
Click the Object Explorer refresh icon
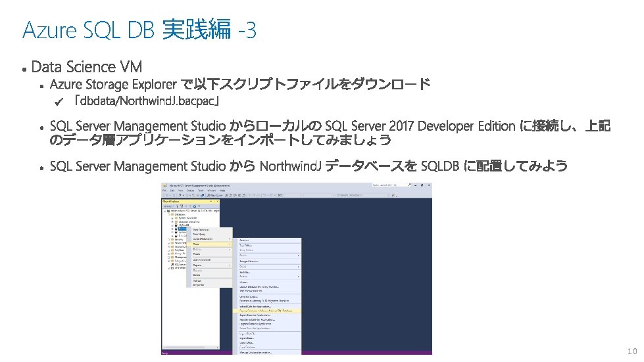point(195,206)
